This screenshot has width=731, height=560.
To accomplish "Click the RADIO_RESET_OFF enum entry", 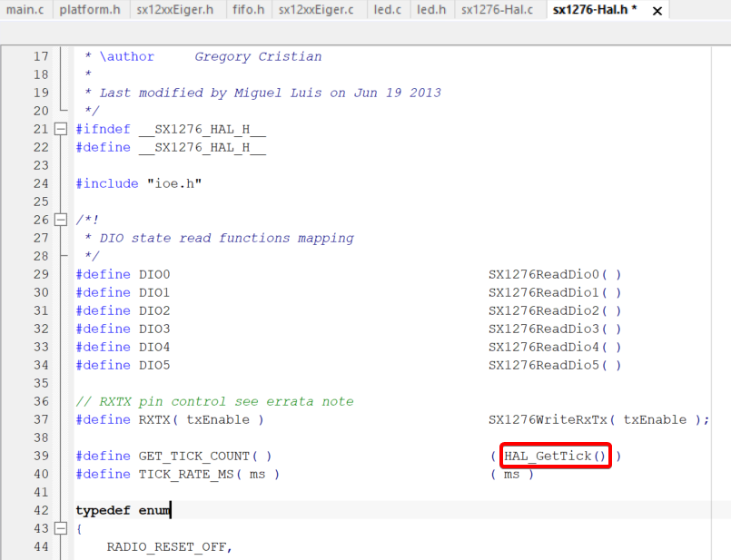I will [169, 546].
